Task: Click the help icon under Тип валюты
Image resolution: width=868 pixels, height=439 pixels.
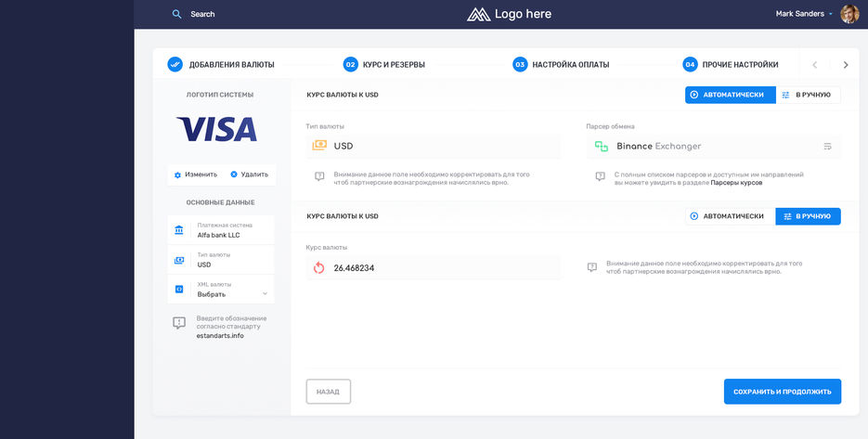Action: pyautogui.click(x=319, y=176)
